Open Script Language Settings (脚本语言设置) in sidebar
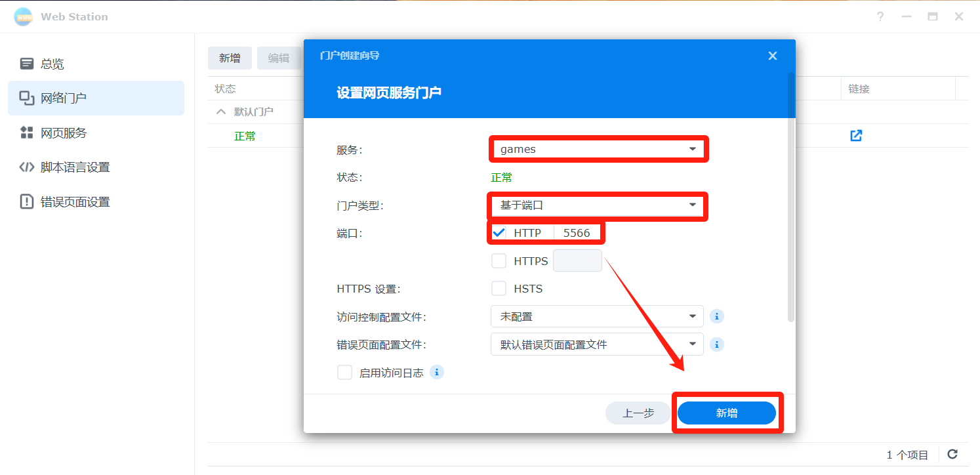The width and height of the screenshot is (980, 475). (x=75, y=167)
